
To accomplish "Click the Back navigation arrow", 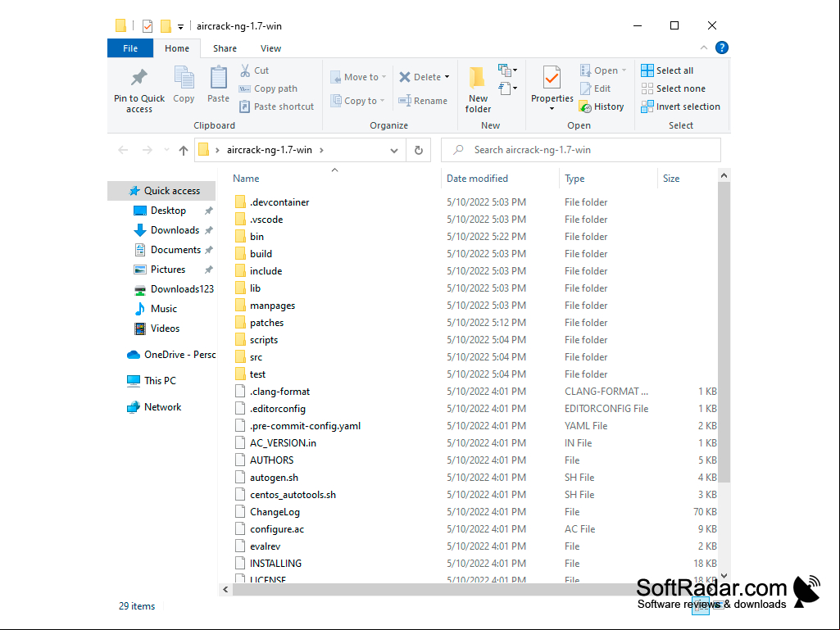I will click(123, 151).
